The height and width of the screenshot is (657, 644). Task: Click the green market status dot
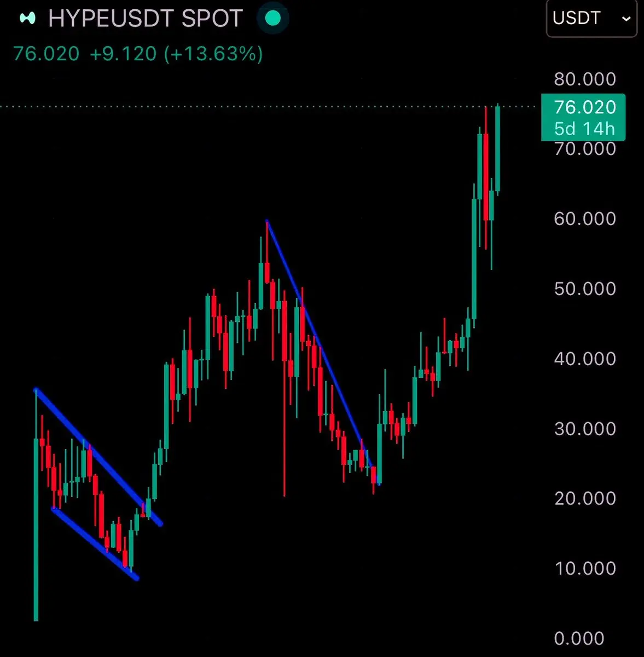click(x=272, y=19)
